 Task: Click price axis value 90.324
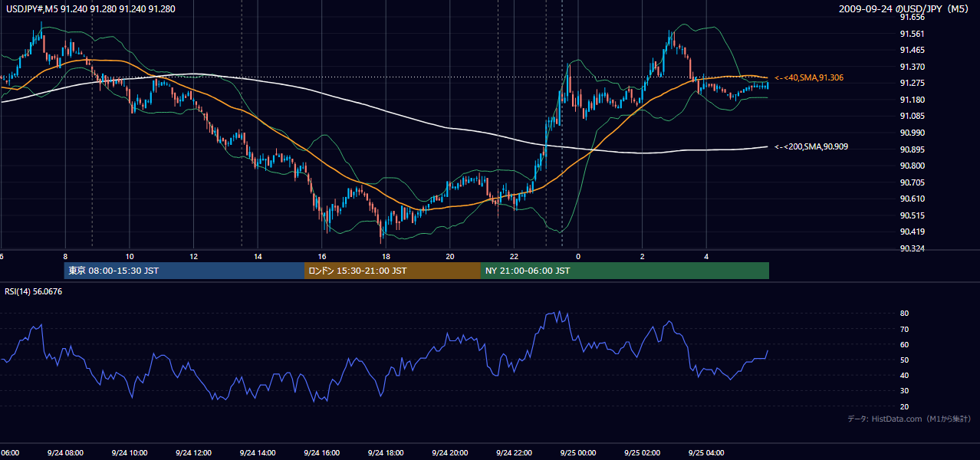click(x=912, y=248)
